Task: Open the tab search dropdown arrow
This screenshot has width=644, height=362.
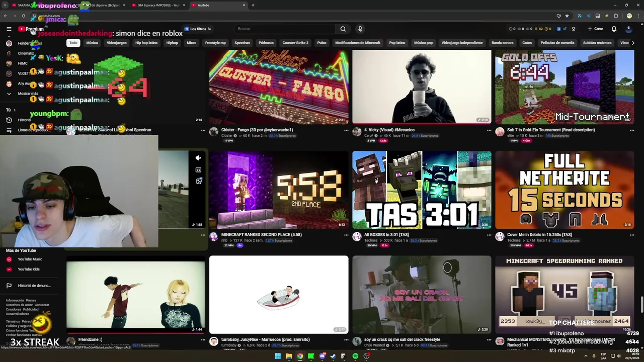Action: (5, 5)
